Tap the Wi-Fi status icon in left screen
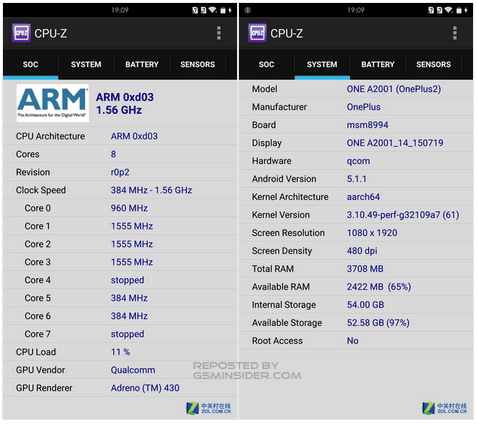This screenshot has height=424, width=477. [213, 10]
